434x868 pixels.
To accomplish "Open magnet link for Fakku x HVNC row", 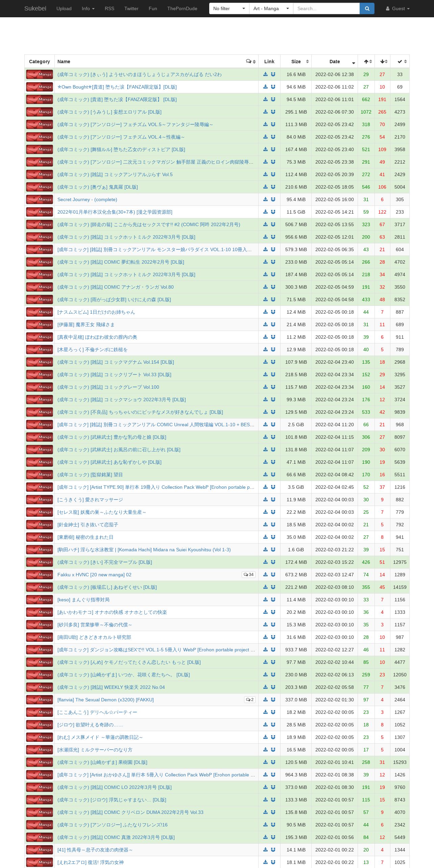I will point(273,575).
